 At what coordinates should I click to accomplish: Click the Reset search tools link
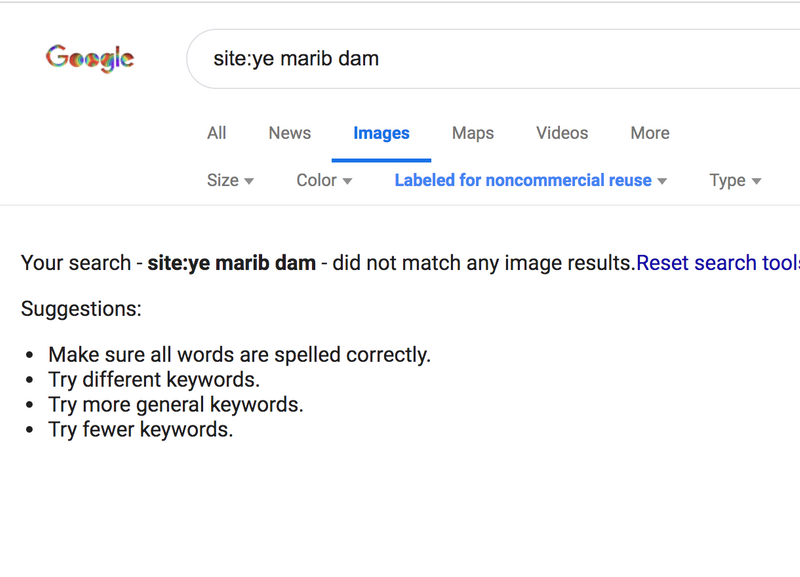(717, 263)
